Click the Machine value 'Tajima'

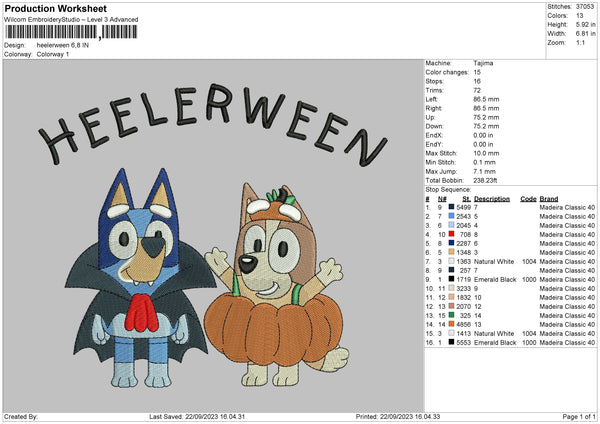pos(483,63)
